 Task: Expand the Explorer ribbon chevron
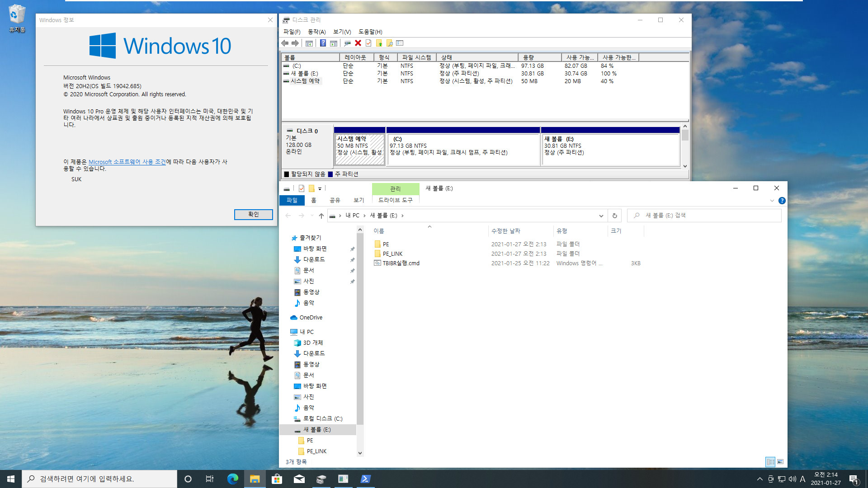pyautogui.click(x=772, y=201)
